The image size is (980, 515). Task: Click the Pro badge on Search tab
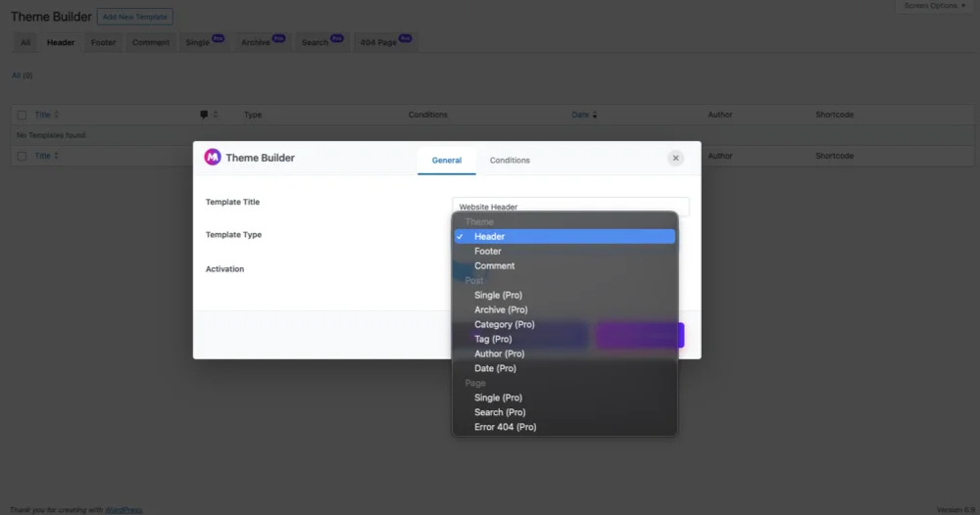pyautogui.click(x=337, y=38)
